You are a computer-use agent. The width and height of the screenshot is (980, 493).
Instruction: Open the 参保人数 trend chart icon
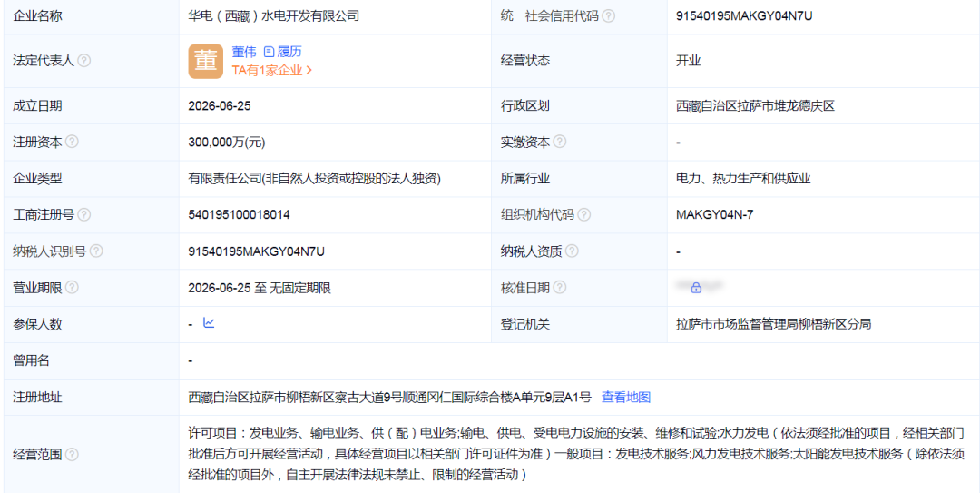point(209,323)
